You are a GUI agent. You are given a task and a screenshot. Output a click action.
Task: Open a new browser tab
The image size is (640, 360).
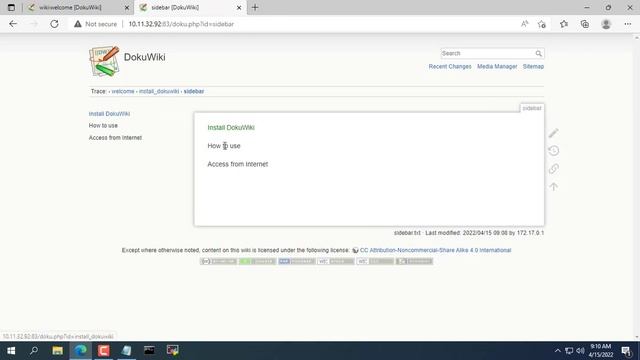pyautogui.click(x=255, y=7)
